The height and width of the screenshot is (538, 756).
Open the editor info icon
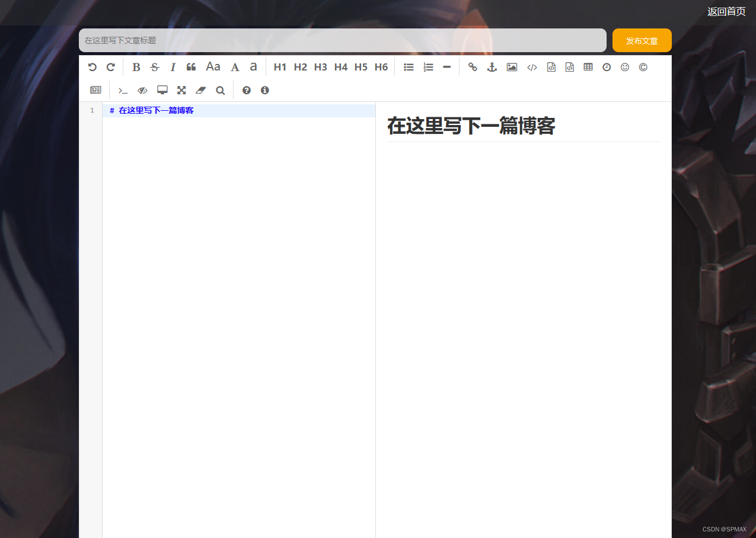click(265, 90)
